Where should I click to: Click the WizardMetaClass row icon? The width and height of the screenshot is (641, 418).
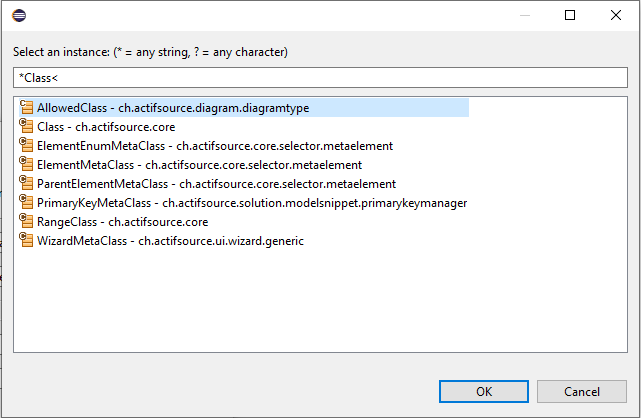pos(27,241)
